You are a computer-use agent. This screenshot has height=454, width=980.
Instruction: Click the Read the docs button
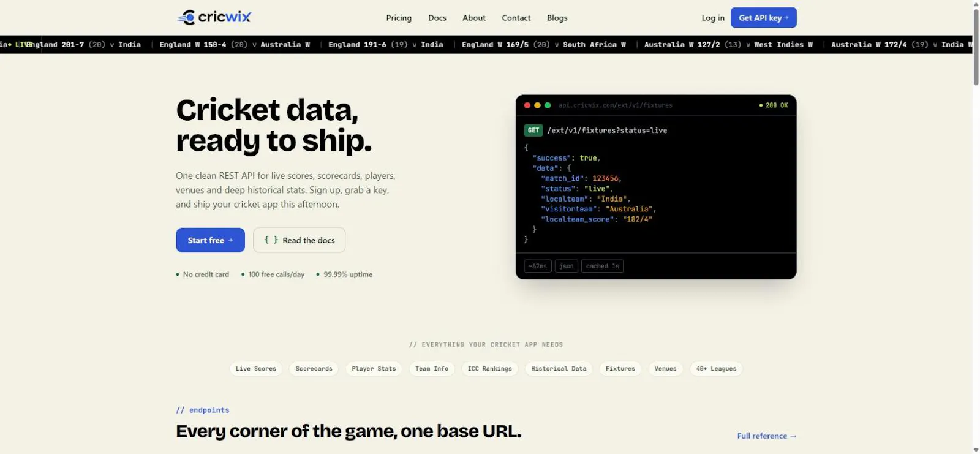[x=300, y=240]
